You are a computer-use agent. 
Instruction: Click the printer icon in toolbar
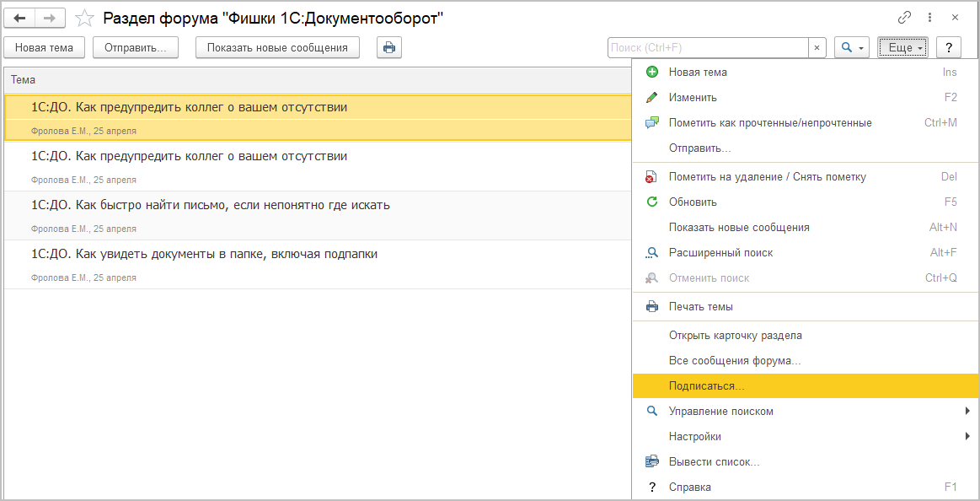coord(388,48)
